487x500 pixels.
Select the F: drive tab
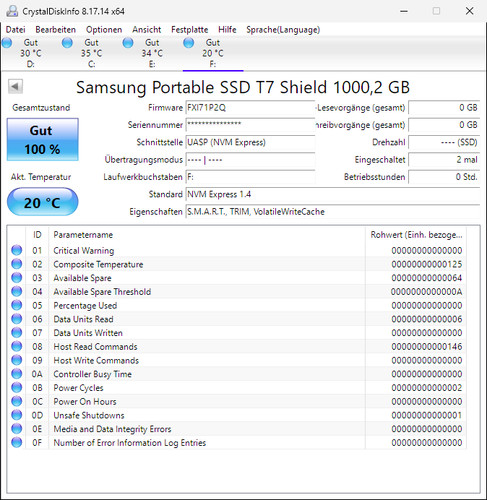pyautogui.click(x=213, y=53)
